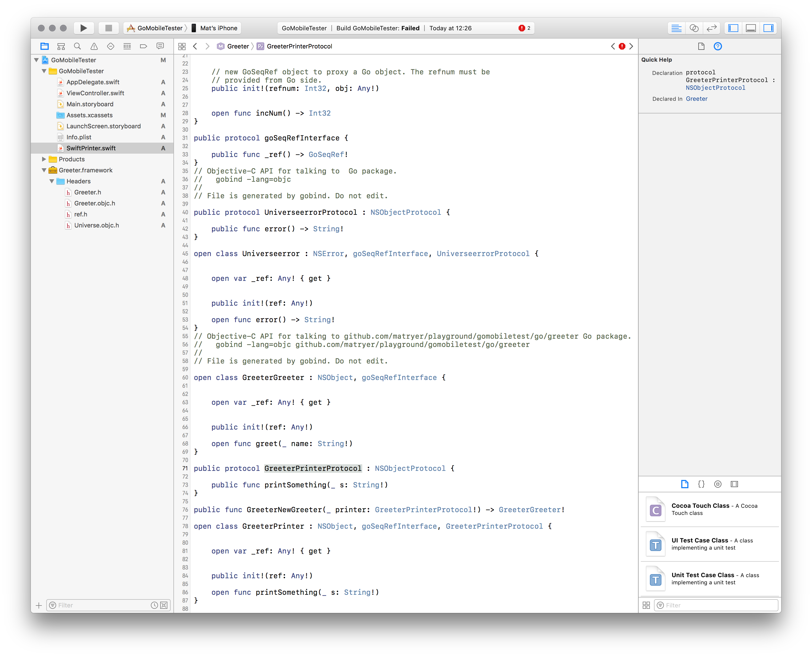The height and width of the screenshot is (657, 812).
Task: Open the error count badge in activity bar
Action: click(x=524, y=28)
